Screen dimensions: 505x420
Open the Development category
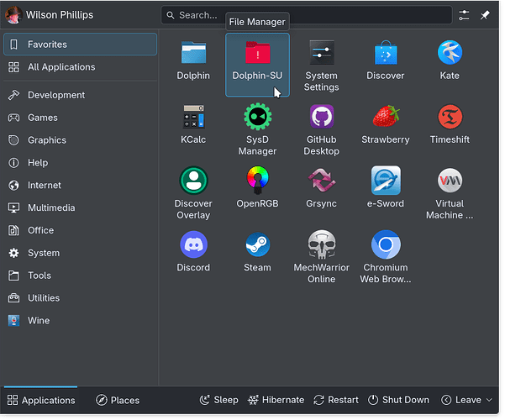(x=80, y=95)
